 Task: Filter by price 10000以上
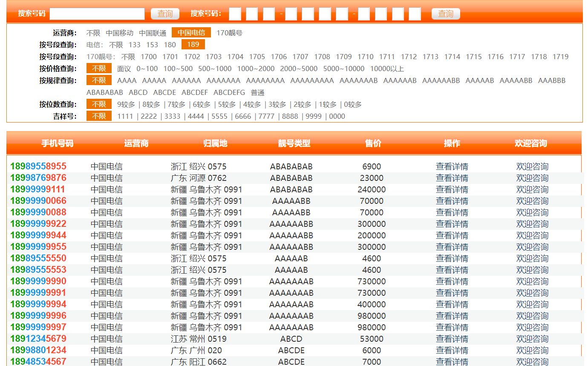pos(387,69)
